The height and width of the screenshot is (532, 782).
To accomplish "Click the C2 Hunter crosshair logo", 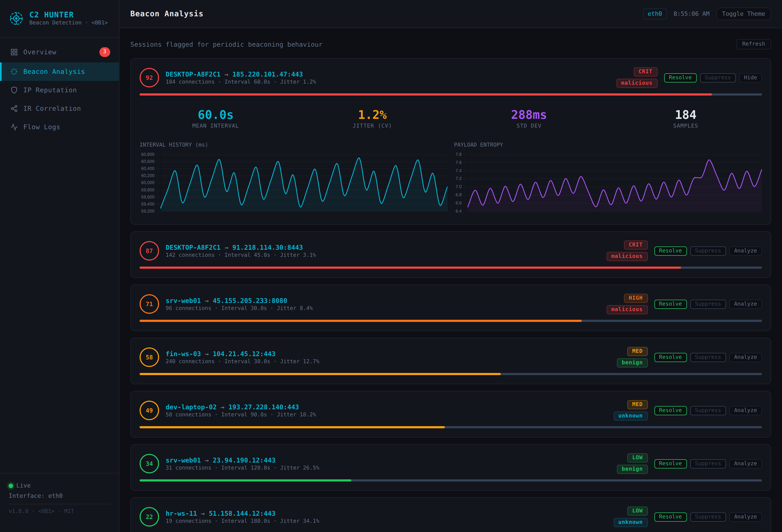I will [x=16, y=18].
